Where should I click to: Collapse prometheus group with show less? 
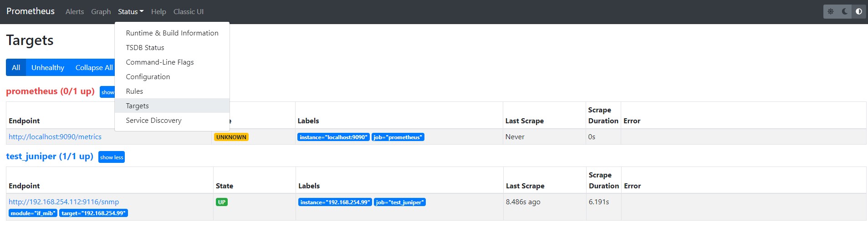107,92
